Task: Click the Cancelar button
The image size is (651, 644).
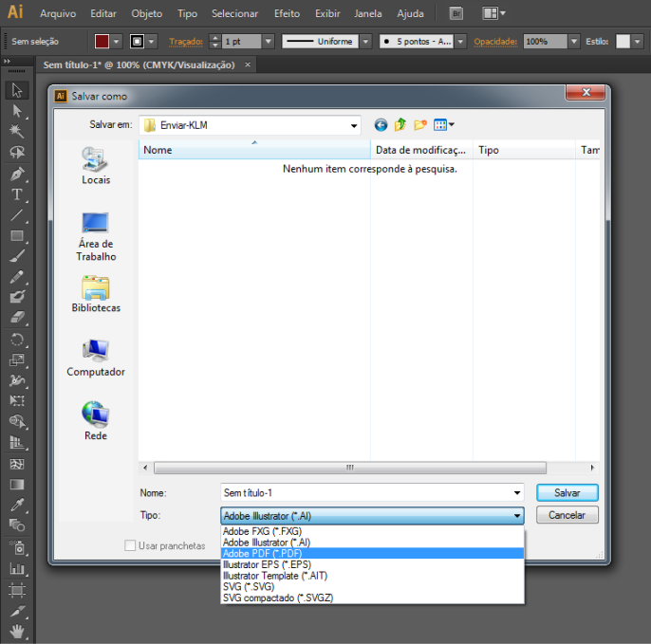Action: click(567, 515)
